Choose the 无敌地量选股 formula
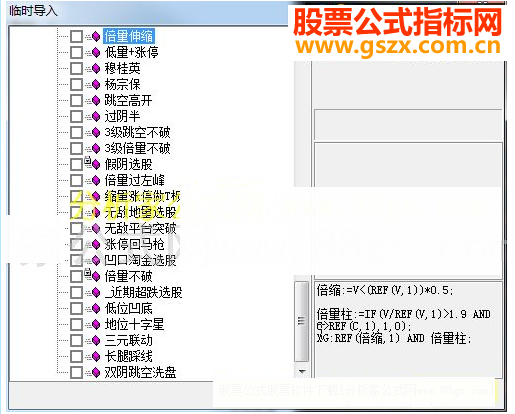The image size is (515, 414). pyautogui.click(x=140, y=212)
